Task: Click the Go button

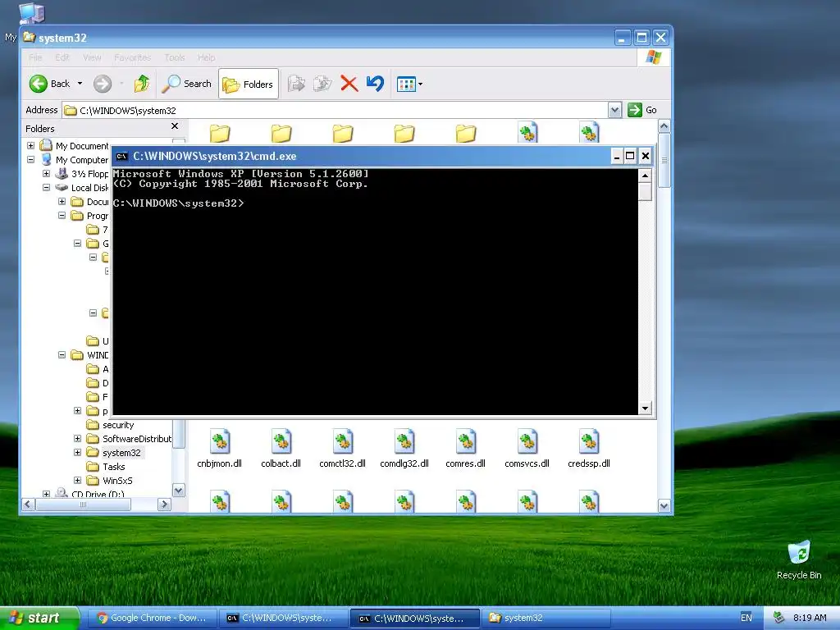Action: click(642, 110)
